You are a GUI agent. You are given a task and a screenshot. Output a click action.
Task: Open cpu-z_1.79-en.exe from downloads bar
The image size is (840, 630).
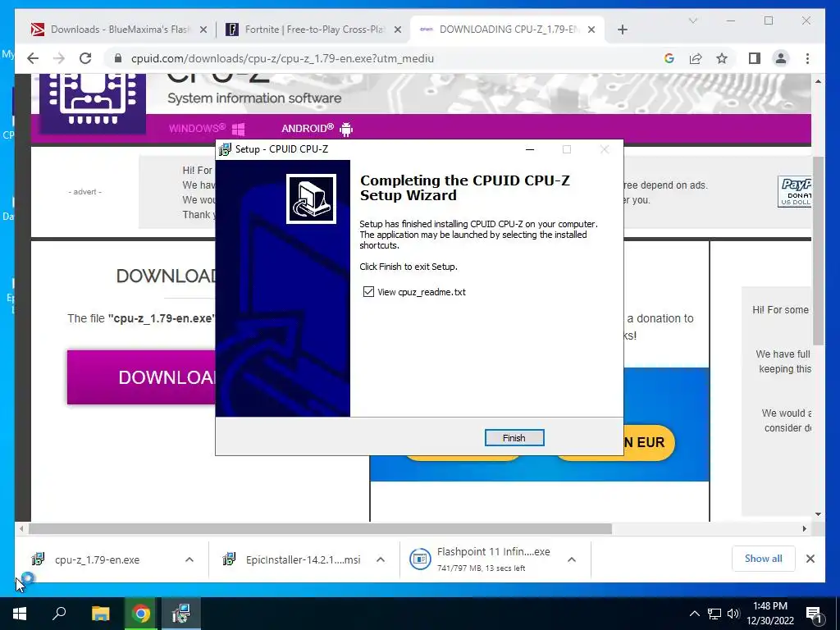tap(98, 559)
